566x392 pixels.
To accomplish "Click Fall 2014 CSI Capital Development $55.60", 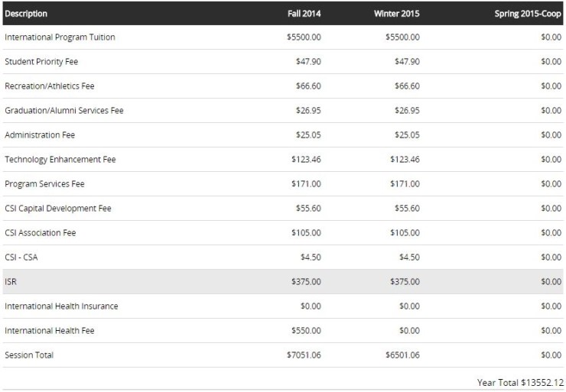I will pyautogui.click(x=308, y=209).
